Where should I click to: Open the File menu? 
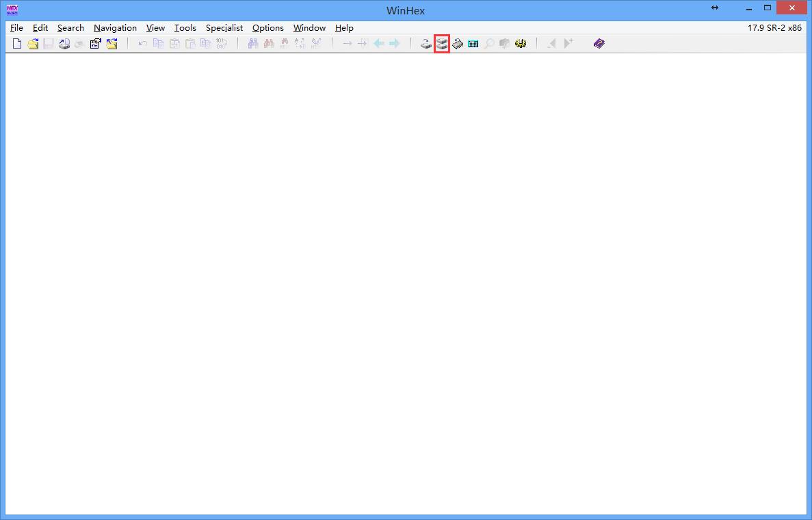pos(16,28)
